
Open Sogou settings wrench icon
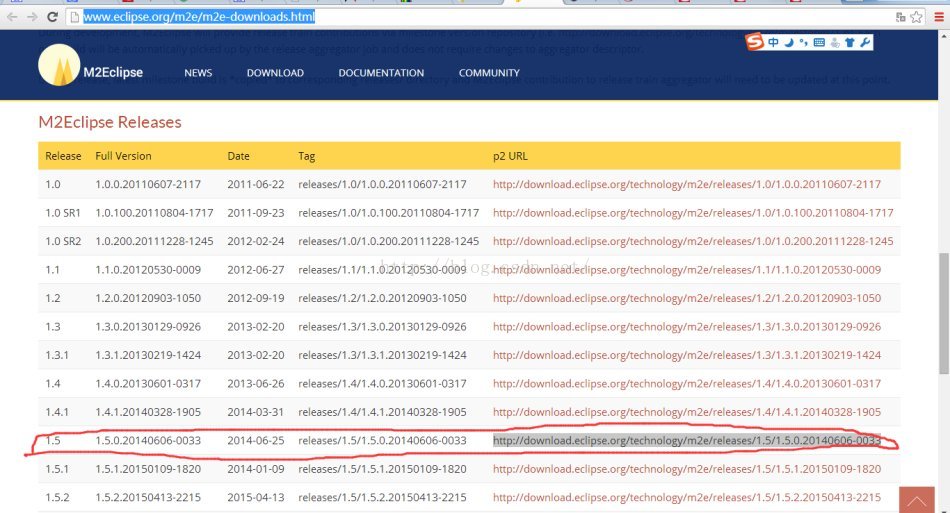coord(865,42)
